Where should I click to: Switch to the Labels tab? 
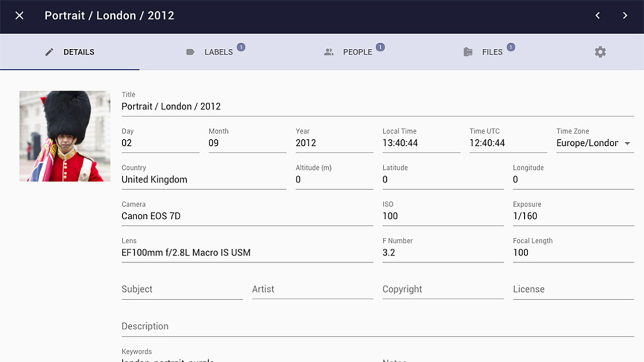click(x=218, y=52)
